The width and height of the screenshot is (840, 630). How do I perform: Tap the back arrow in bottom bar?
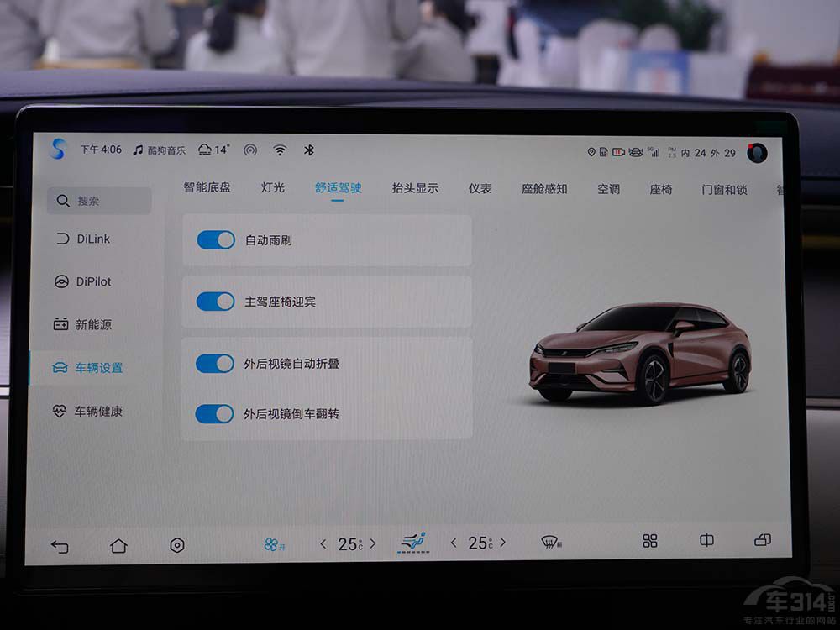(x=60, y=547)
